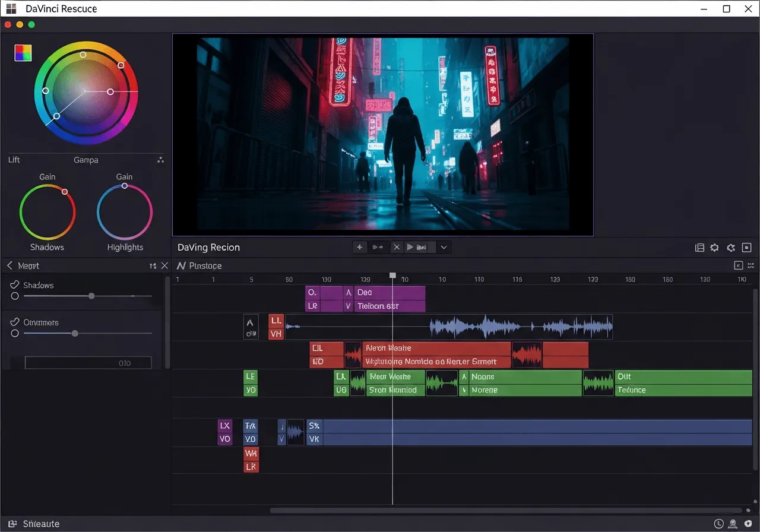Click the red ElL clip block
Image resolution: width=760 pixels, height=532 pixels.
327,348
